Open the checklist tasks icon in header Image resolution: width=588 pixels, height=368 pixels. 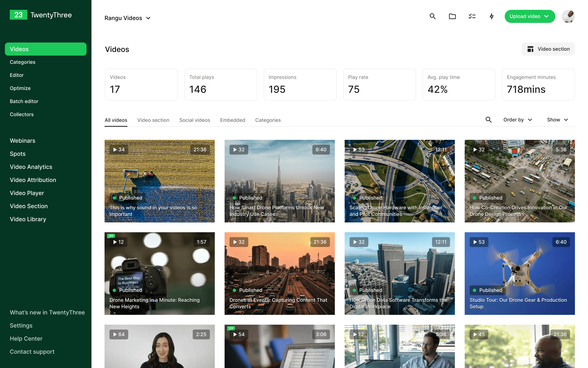[x=472, y=16]
